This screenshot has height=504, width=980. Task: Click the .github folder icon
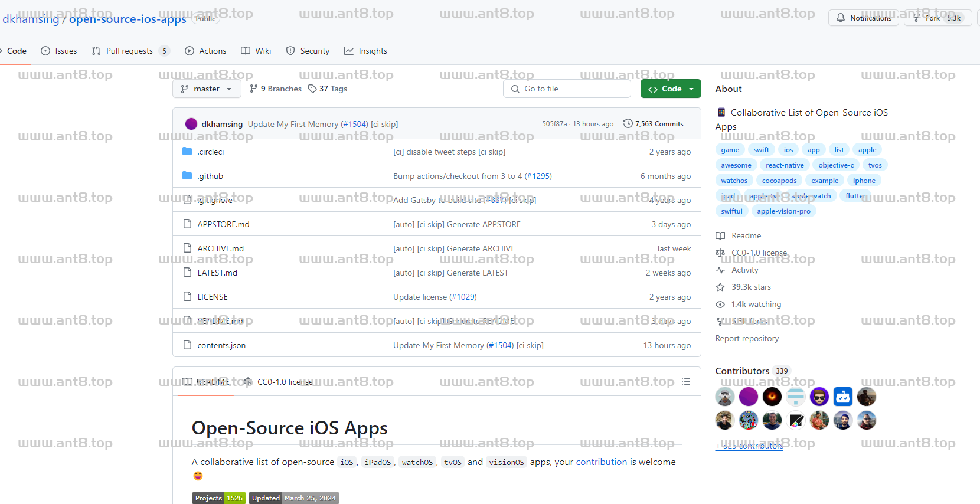coord(187,176)
